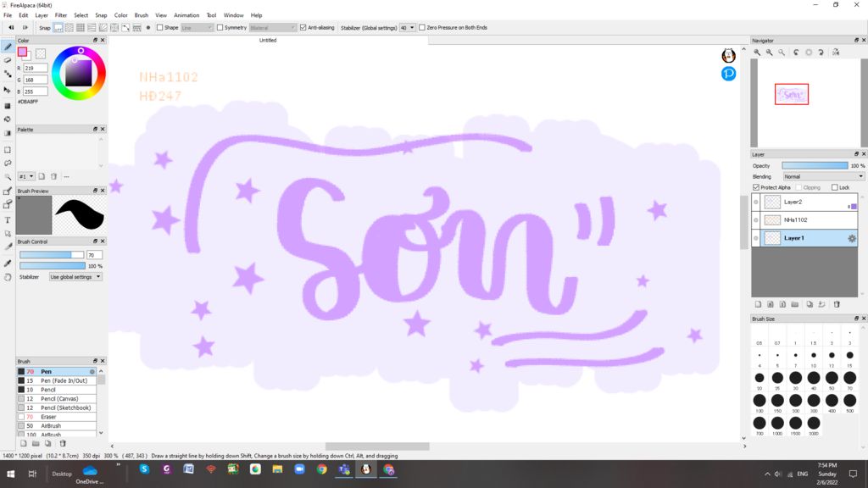Select the rectangular Select tool
The height and width of the screenshot is (488, 868).
[x=8, y=150]
